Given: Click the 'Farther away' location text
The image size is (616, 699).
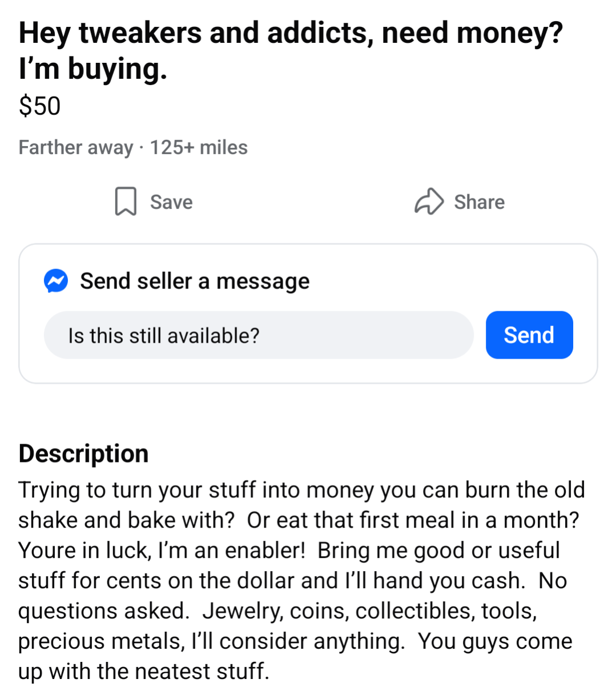Looking at the screenshot, I should click(x=75, y=147).
